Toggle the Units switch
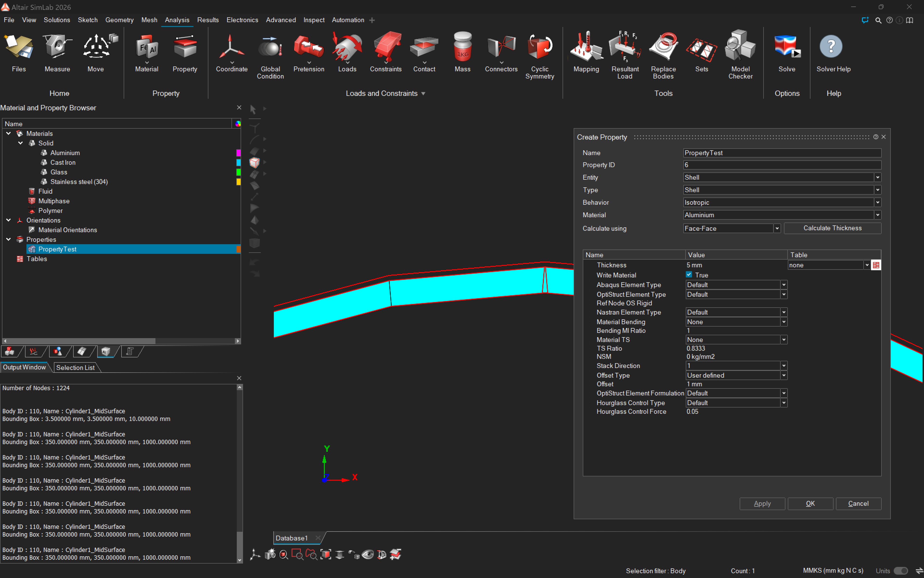Image resolution: width=924 pixels, height=578 pixels. (x=901, y=571)
